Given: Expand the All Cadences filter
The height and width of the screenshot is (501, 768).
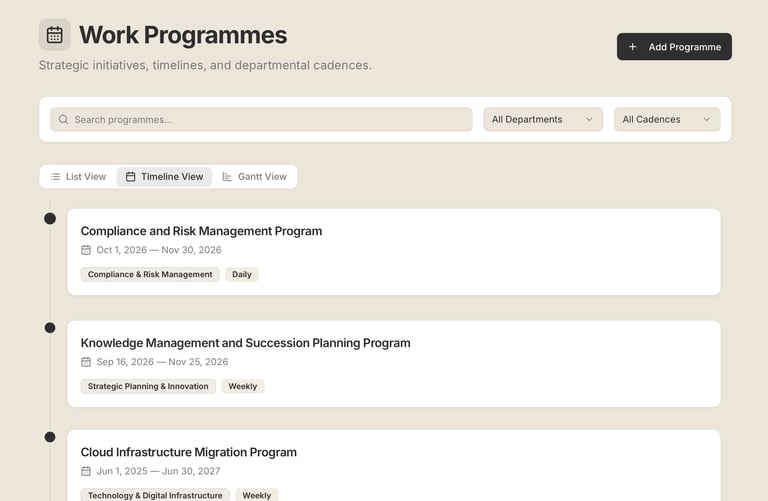Looking at the screenshot, I should point(666,120).
